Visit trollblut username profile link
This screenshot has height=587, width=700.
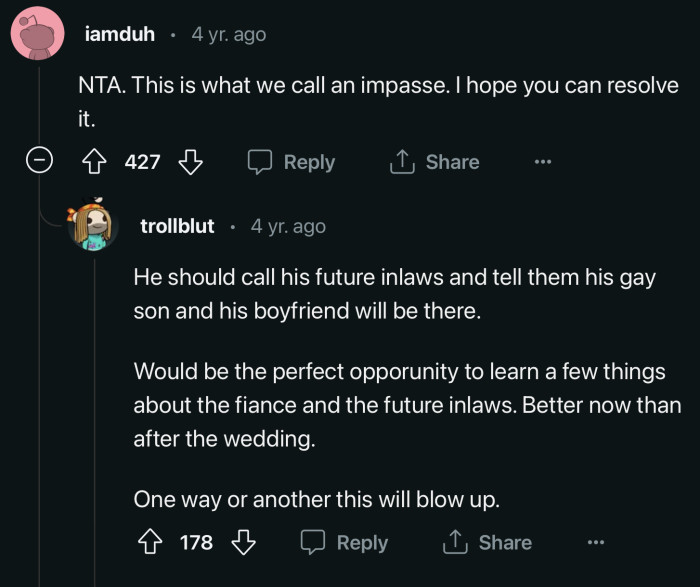point(177,226)
